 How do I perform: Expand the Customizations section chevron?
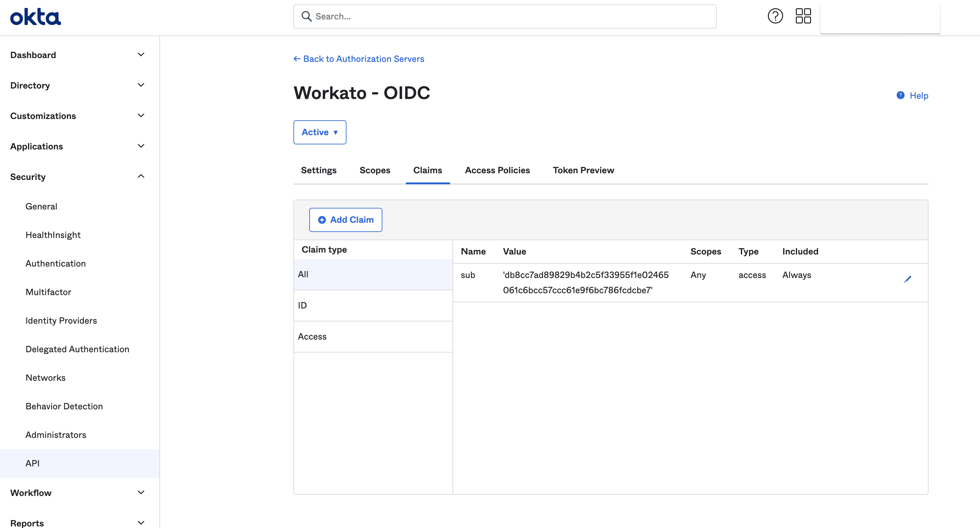pyautogui.click(x=141, y=115)
